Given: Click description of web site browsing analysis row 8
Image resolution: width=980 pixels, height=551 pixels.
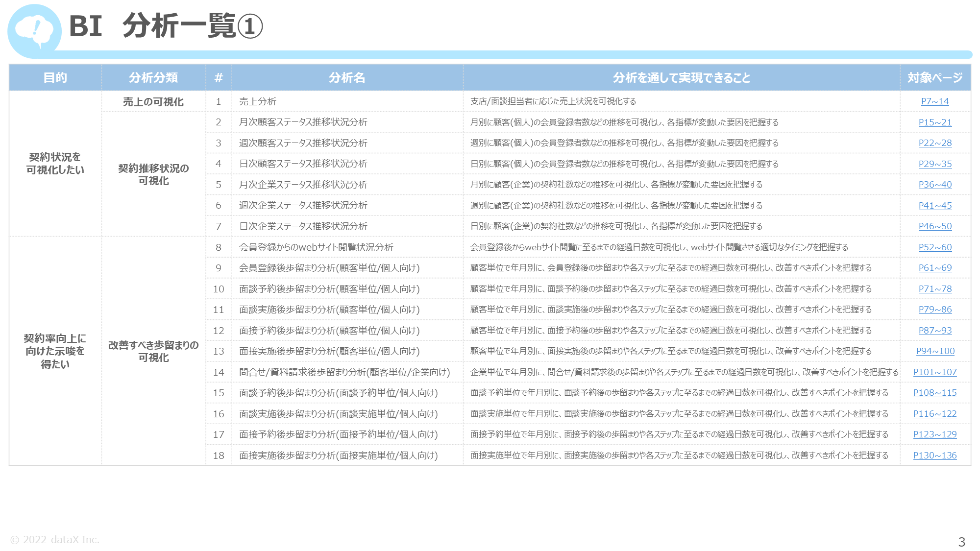Looking at the screenshot, I should (x=659, y=247).
